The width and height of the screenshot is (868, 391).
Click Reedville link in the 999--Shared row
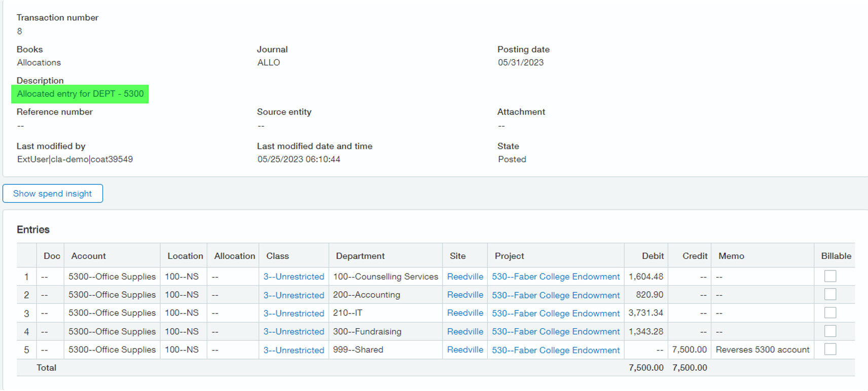tap(465, 350)
